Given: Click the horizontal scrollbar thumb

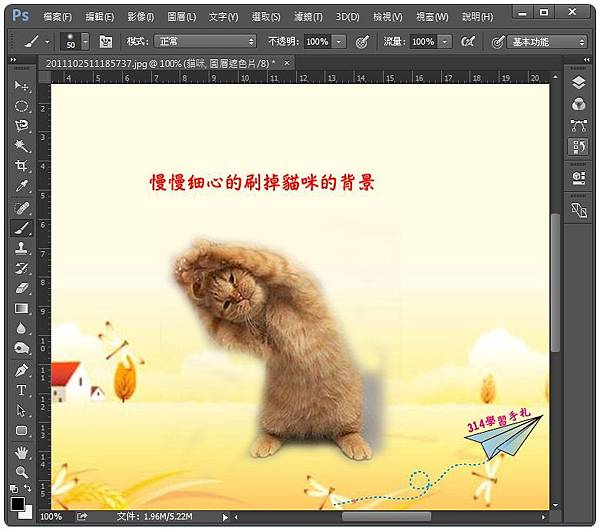Looking at the screenshot, I should (x=386, y=517).
